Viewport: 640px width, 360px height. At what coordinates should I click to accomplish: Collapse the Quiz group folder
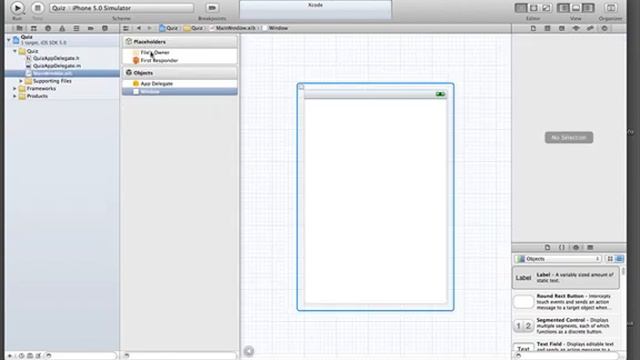tap(15, 51)
